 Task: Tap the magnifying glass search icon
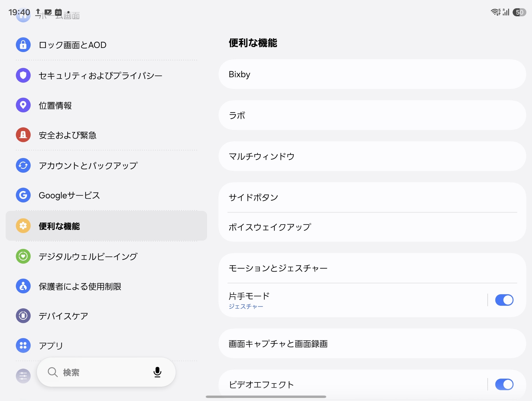(53, 372)
